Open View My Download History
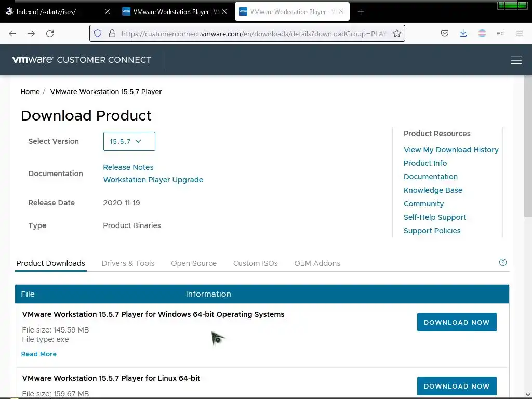This screenshot has height=399, width=532. coord(451,150)
